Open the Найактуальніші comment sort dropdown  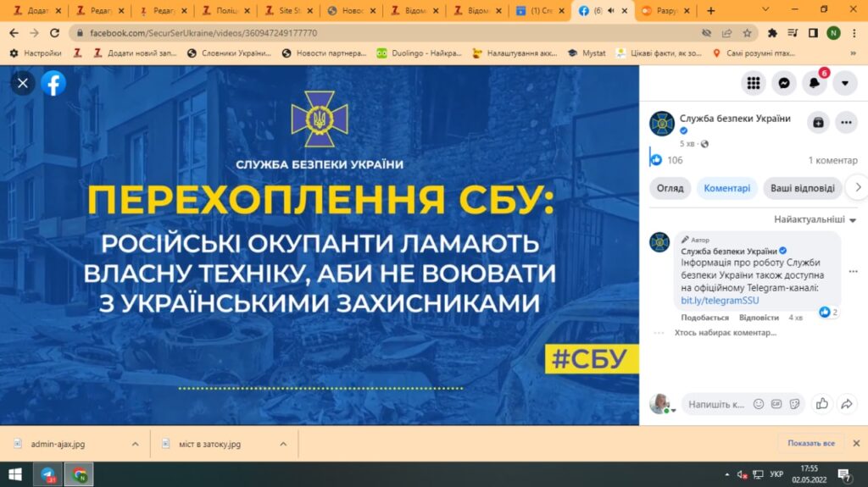[x=815, y=219]
